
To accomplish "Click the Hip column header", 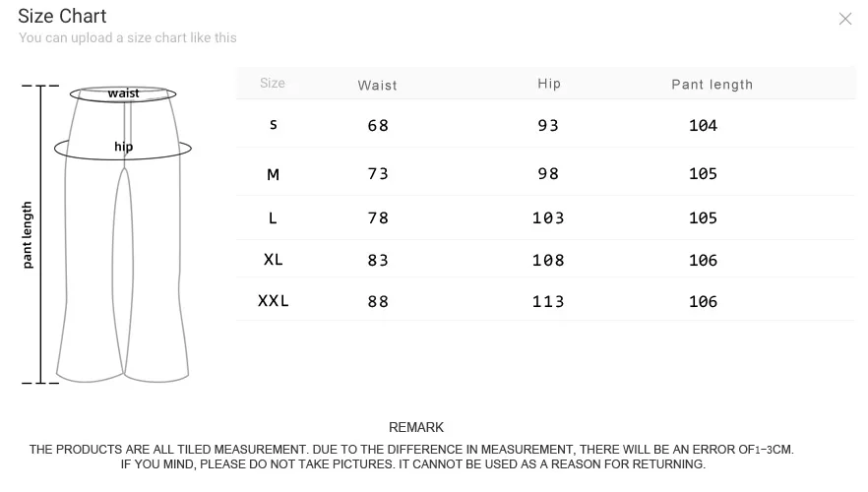I will pyautogui.click(x=549, y=84).
